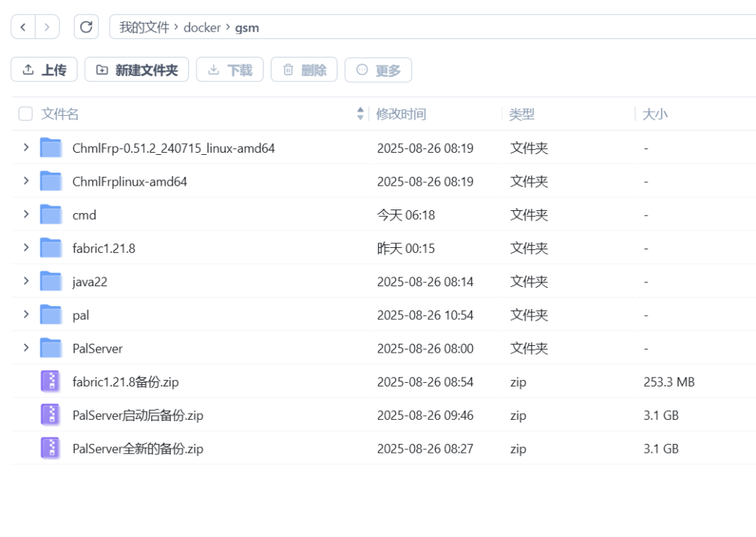
Task: Navigate to docker in the breadcrumb
Action: coord(202,27)
